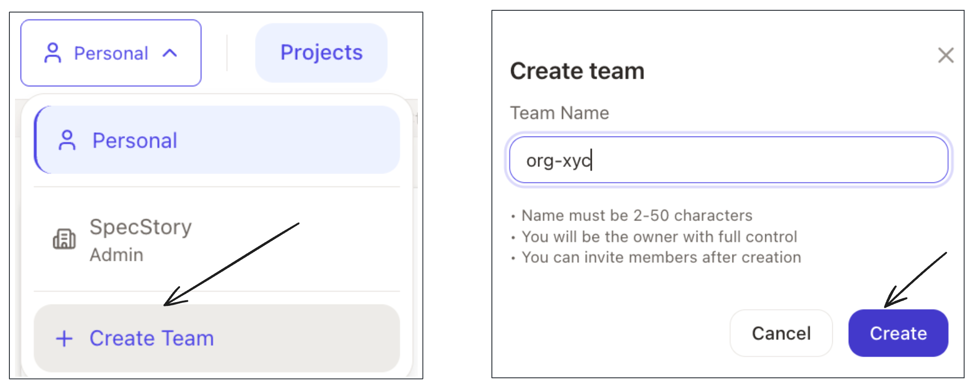Viewport: 980px width, 388px height.
Task: Select the highlighted Personal workspace in the list
Action: pyautogui.click(x=217, y=140)
